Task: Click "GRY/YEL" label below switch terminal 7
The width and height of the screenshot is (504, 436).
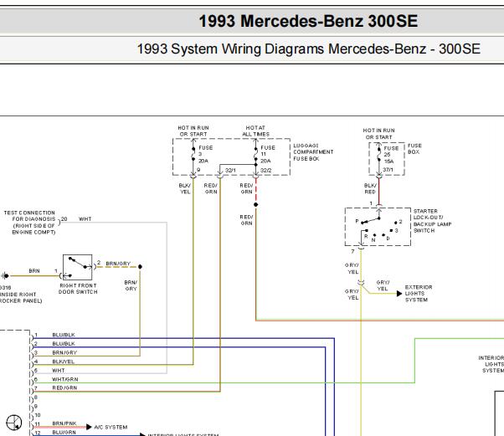Action: [352, 269]
